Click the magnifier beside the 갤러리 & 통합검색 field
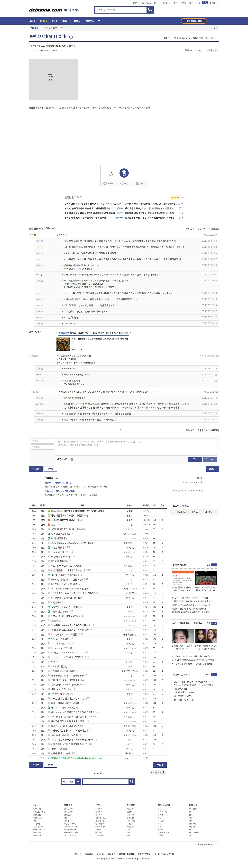 point(150,10)
